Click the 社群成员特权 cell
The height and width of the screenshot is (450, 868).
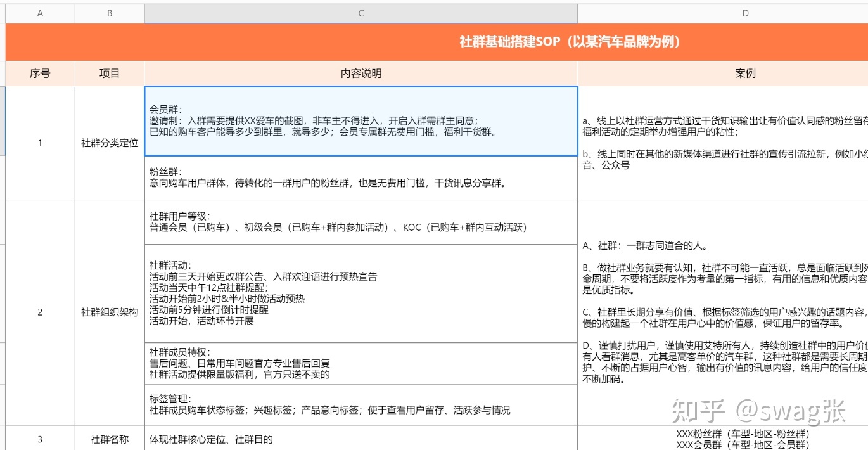point(361,363)
